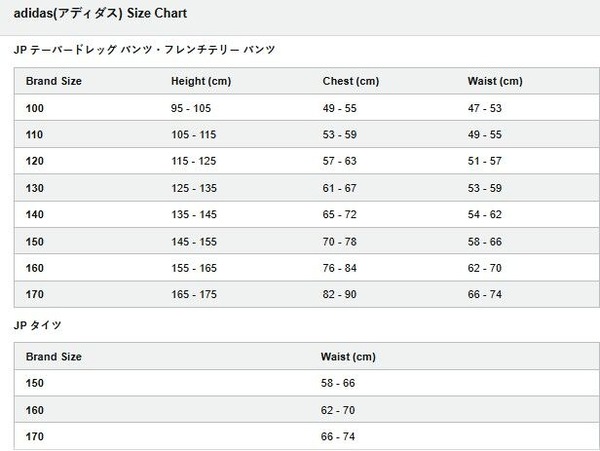Viewport: 600px width, 451px height.
Task: Click the Chest (cm) column header
Action: [351, 81]
